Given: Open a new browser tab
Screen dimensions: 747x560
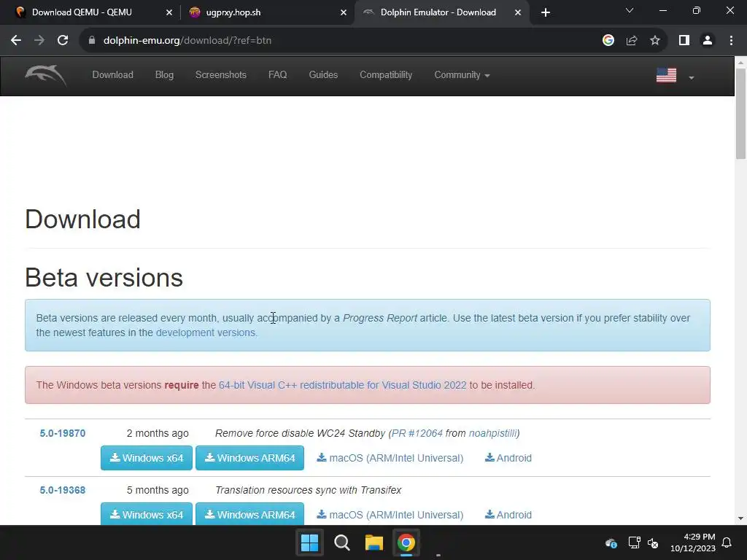Looking at the screenshot, I should click(x=546, y=12).
